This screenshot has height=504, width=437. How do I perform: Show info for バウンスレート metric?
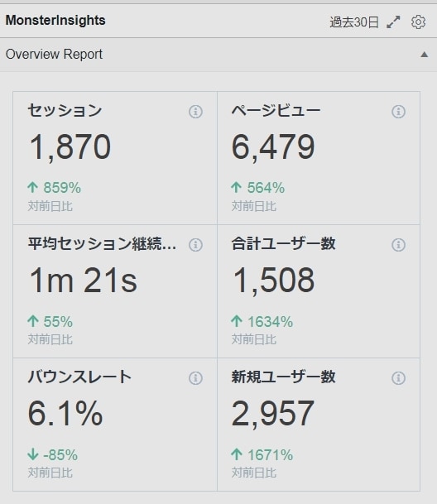(195, 378)
